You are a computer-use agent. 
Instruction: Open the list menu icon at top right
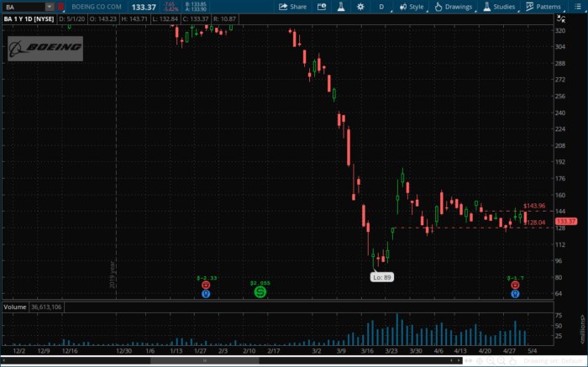tap(578, 7)
